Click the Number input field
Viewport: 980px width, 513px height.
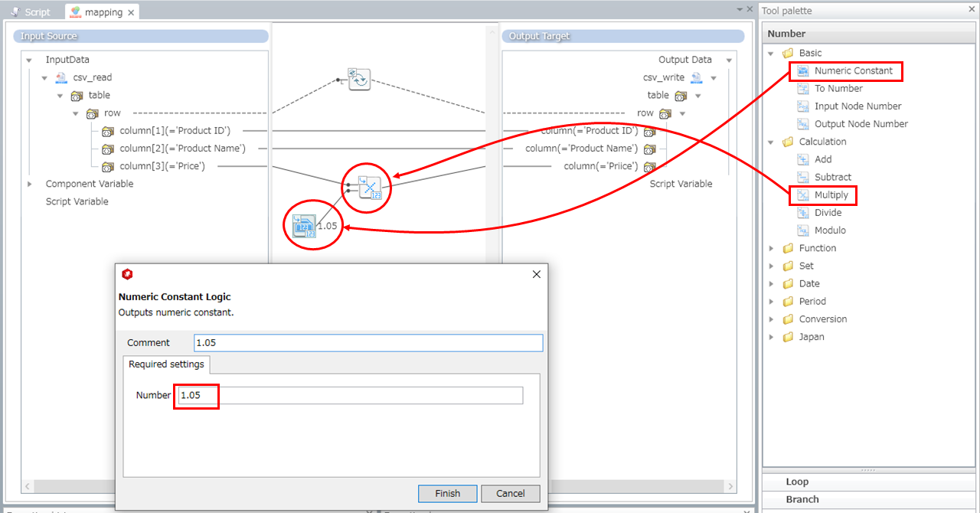click(349, 395)
